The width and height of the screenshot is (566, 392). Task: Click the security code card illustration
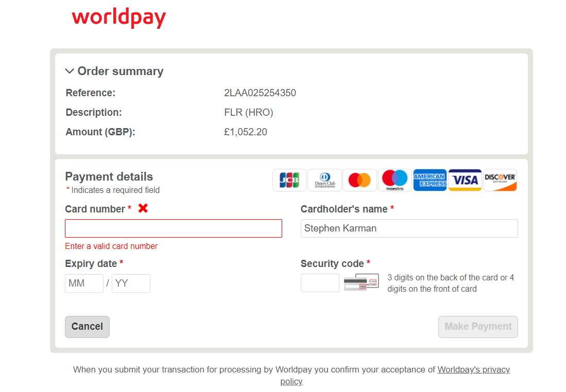(x=362, y=282)
